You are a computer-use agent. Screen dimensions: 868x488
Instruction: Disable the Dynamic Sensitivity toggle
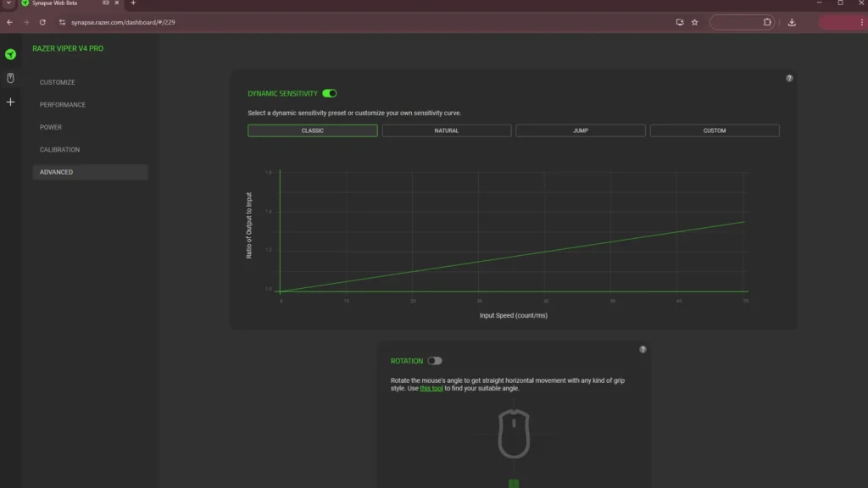coord(330,93)
